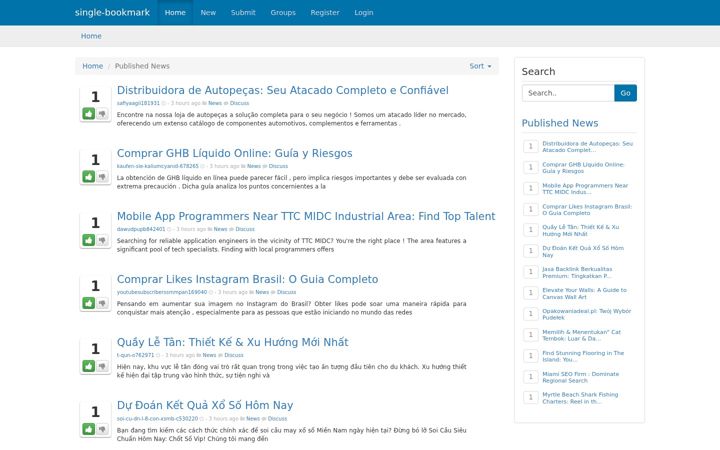Open headline Dự Đoán Kết Quả Xổ Số Hôm Nay
The image size is (720, 450).
click(205, 405)
